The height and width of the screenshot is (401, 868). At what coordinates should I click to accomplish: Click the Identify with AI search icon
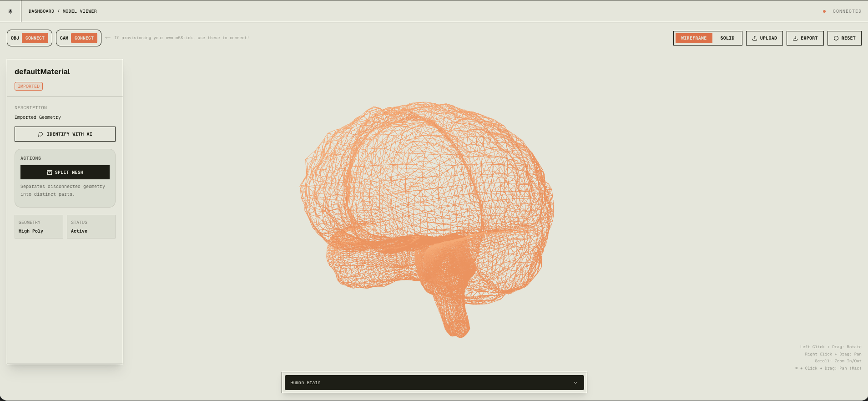pyautogui.click(x=40, y=134)
